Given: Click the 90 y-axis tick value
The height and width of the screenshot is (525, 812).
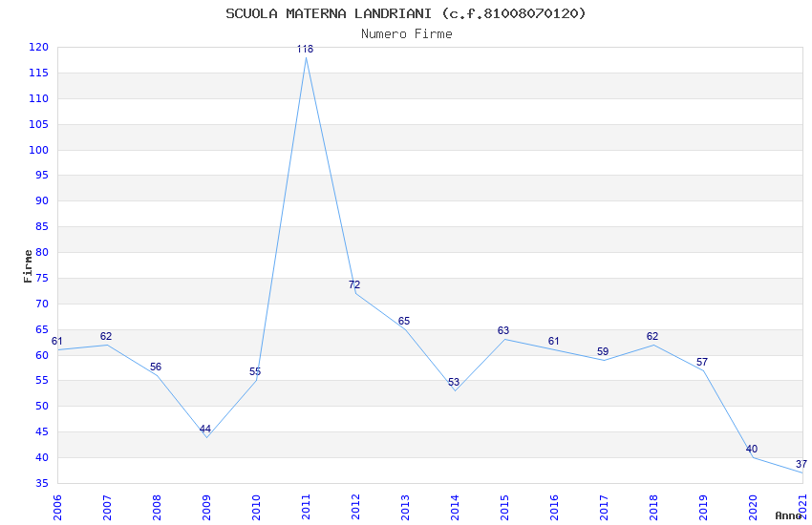Looking at the screenshot, I should (42, 201).
